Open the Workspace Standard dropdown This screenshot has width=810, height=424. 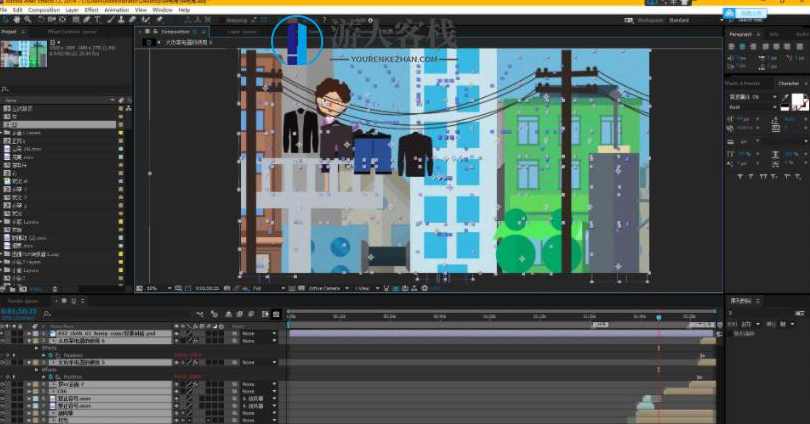click(681, 19)
